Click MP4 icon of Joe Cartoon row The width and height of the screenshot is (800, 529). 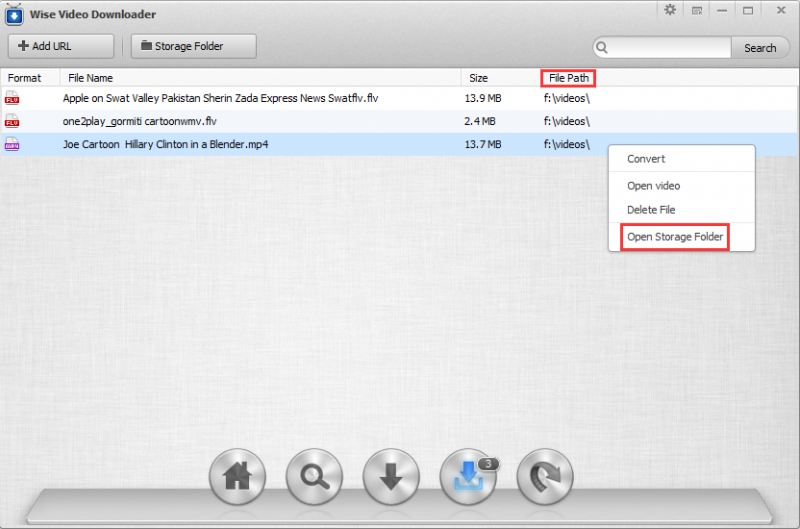(x=12, y=144)
